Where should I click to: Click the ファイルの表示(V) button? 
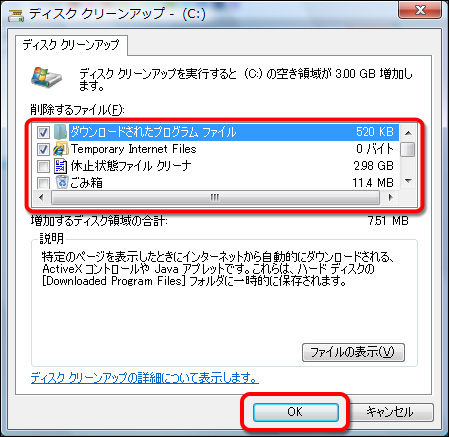click(x=353, y=352)
